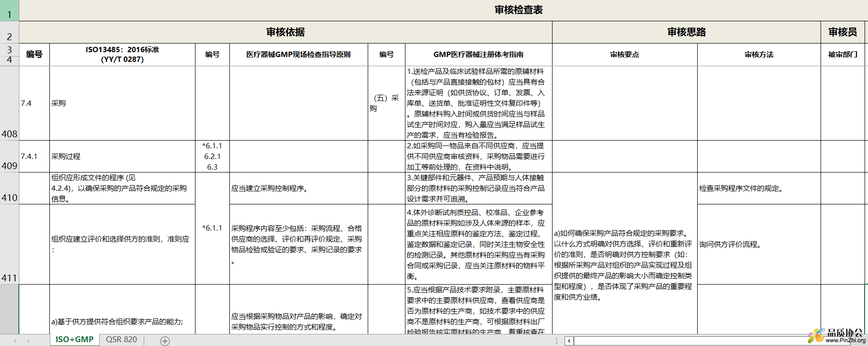
Task: Select the guide cell starting 1.送检产品及临床试验样品
Action: (479, 103)
